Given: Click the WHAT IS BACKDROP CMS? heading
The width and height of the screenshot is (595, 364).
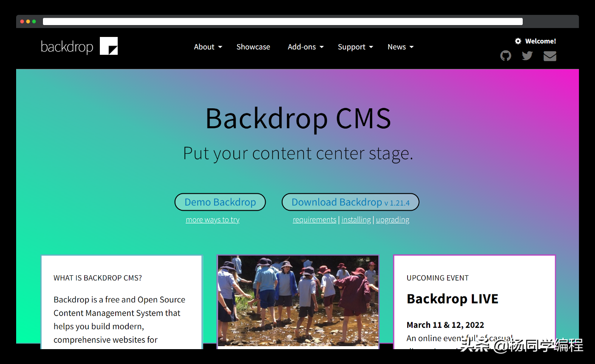Looking at the screenshot, I should (x=98, y=278).
